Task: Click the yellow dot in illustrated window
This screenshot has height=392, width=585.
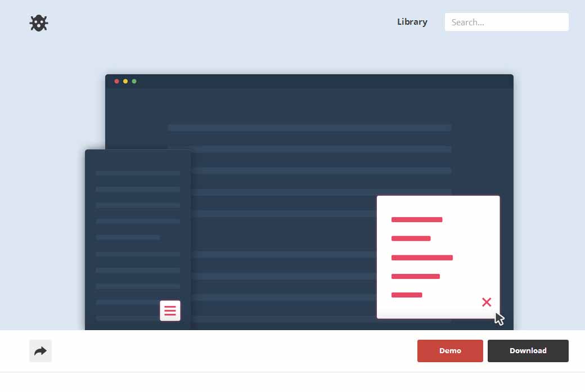Action: click(x=125, y=82)
